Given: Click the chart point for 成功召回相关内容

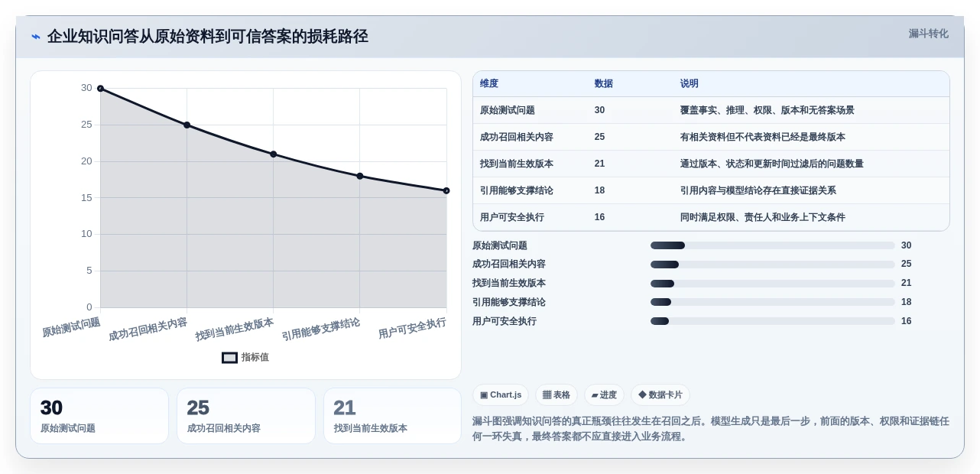Looking at the screenshot, I should pyautogui.click(x=187, y=125).
